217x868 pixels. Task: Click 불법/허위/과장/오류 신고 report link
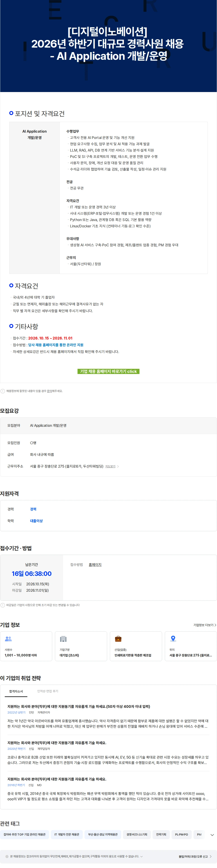[x=195, y=856]
